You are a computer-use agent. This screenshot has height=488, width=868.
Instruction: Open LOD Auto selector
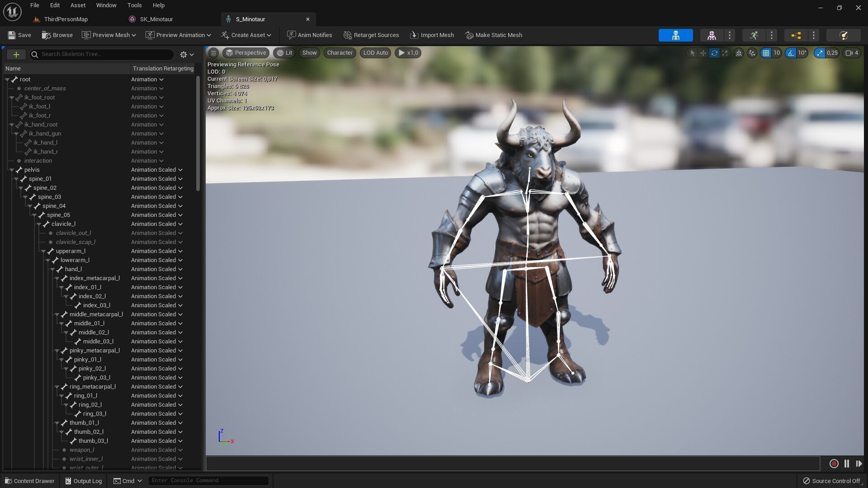376,53
